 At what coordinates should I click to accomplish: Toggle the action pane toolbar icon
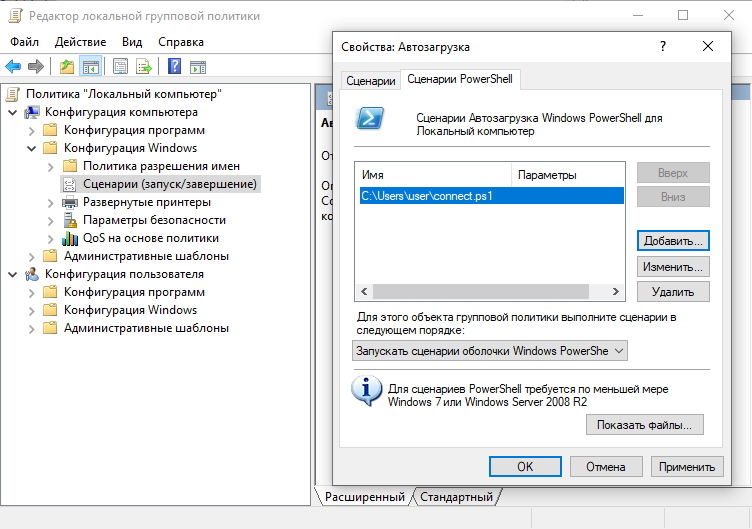point(198,67)
